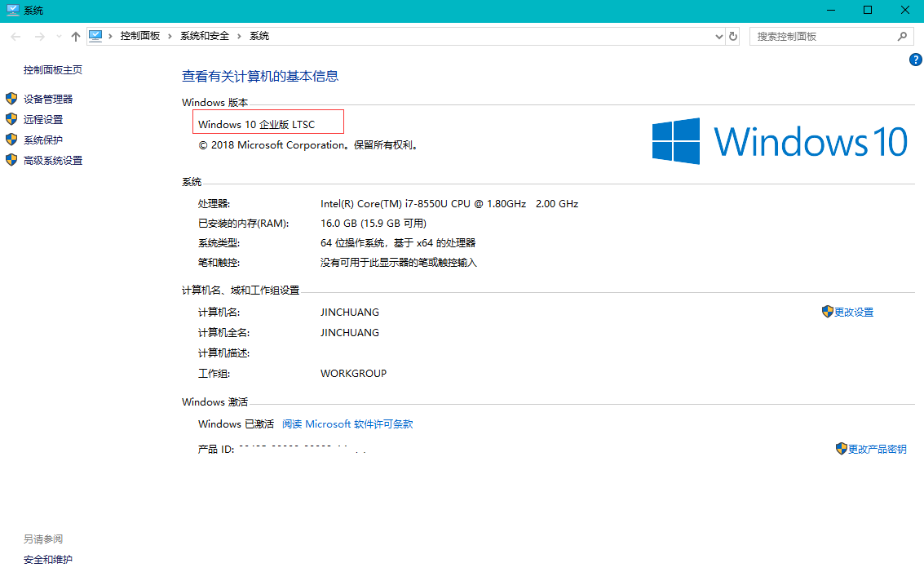Viewport: 924px width, 581px height.
Task: Click heading 查看有关计算机的基本信息
Action: [x=260, y=76]
